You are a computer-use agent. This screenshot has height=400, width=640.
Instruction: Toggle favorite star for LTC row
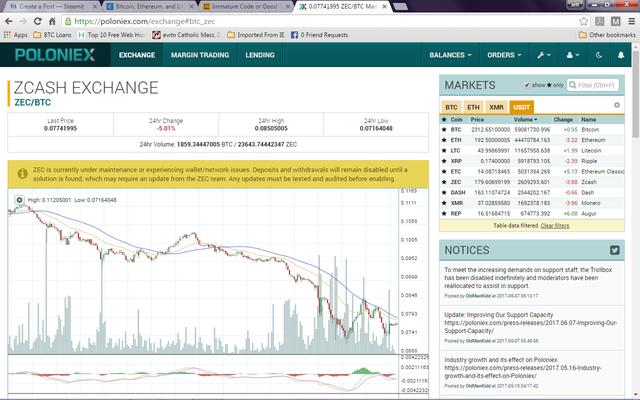click(444, 151)
